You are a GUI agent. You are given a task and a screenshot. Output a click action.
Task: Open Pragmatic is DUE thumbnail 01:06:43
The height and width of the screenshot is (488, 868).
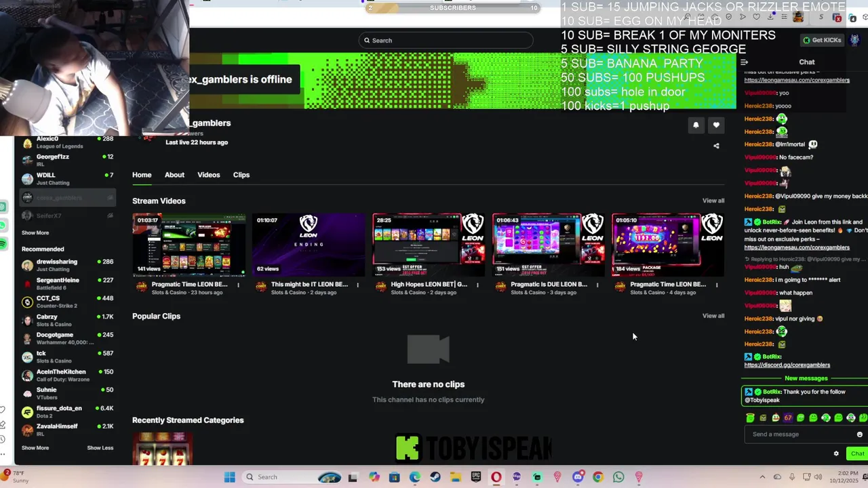click(548, 245)
